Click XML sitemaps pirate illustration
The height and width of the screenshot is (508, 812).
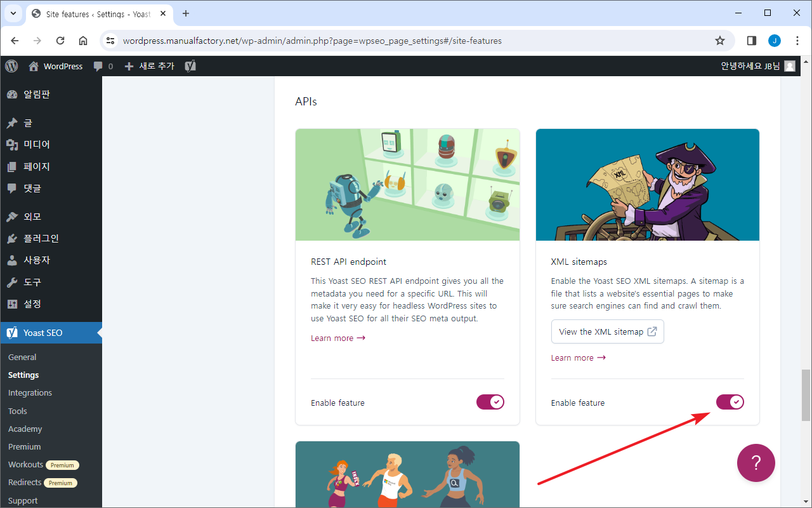648,185
